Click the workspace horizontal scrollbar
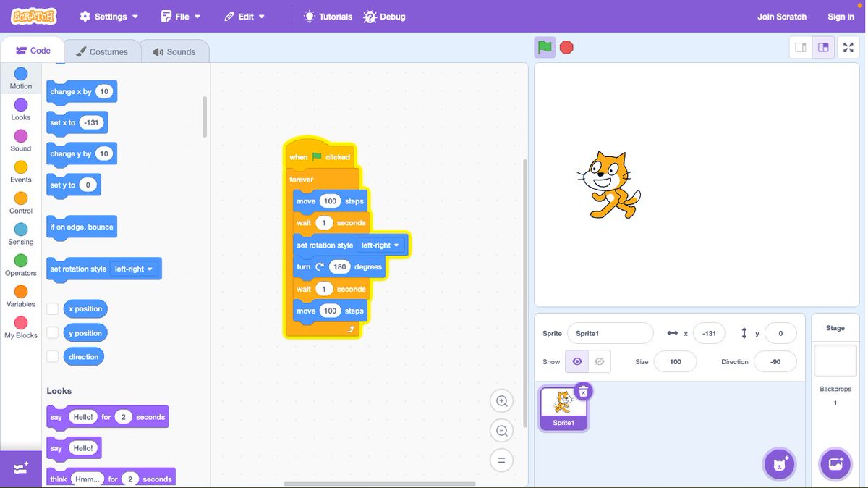868x488 pixels. coord(380,484)
